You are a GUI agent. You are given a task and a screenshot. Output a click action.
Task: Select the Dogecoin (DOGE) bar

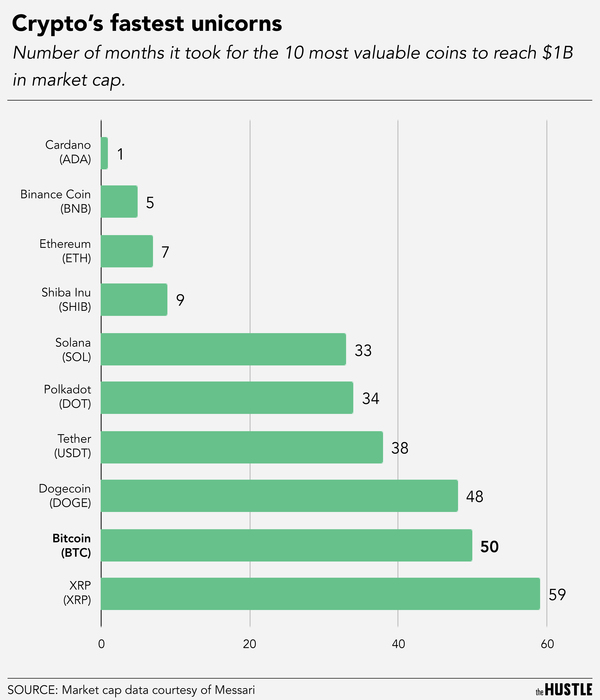279,496
